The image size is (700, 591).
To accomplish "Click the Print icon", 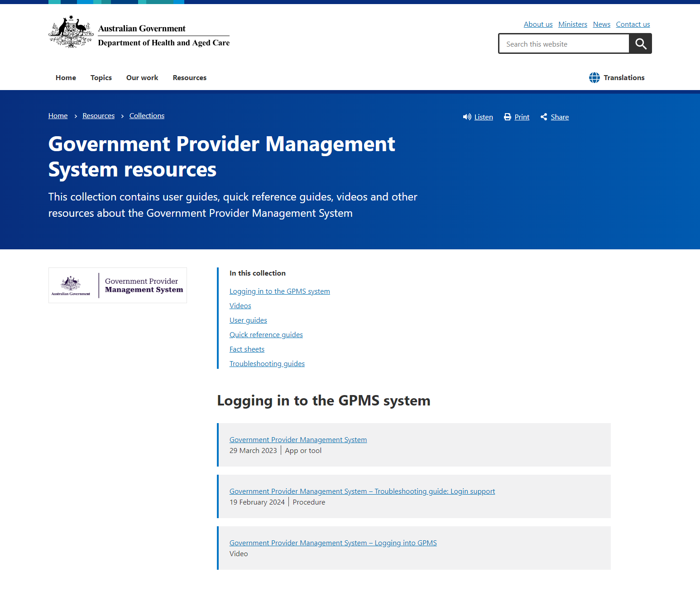I will click(x=507, y=117).
